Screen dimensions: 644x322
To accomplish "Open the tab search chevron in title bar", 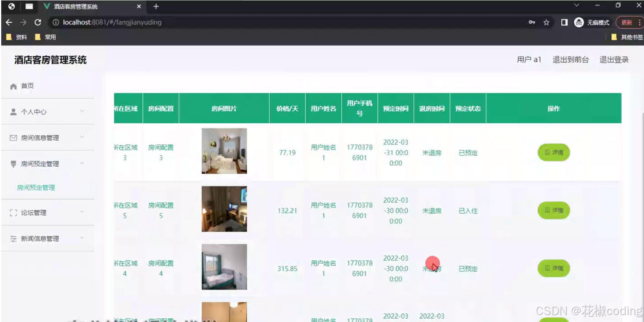I will [576, 5].
